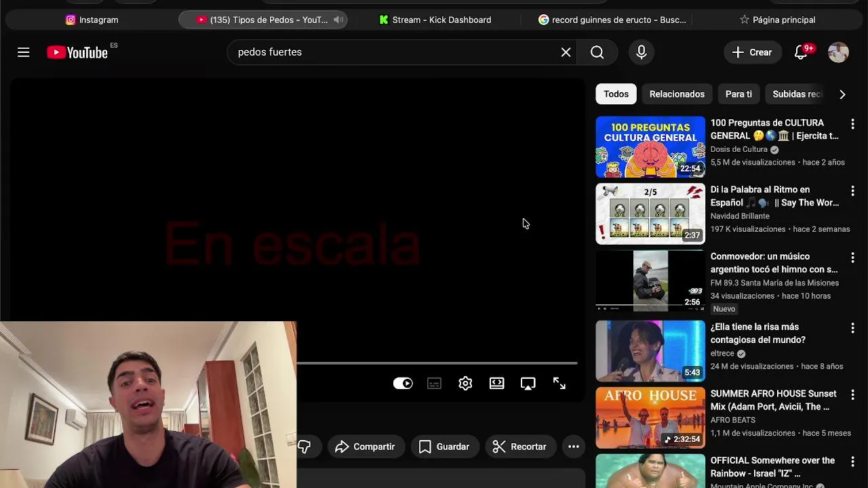Open SUMMER AFRO HOUSE mix thumbnail
Image resolution: width=868 pixels, height=488 pixels.
point(650,418)
